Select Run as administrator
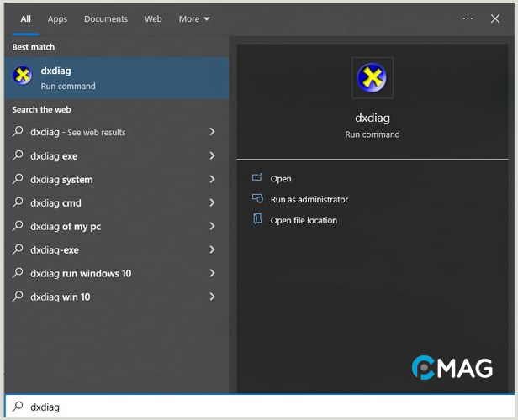Screen dimensions: 518x420 pyautogui.click(x=309, y=199)
